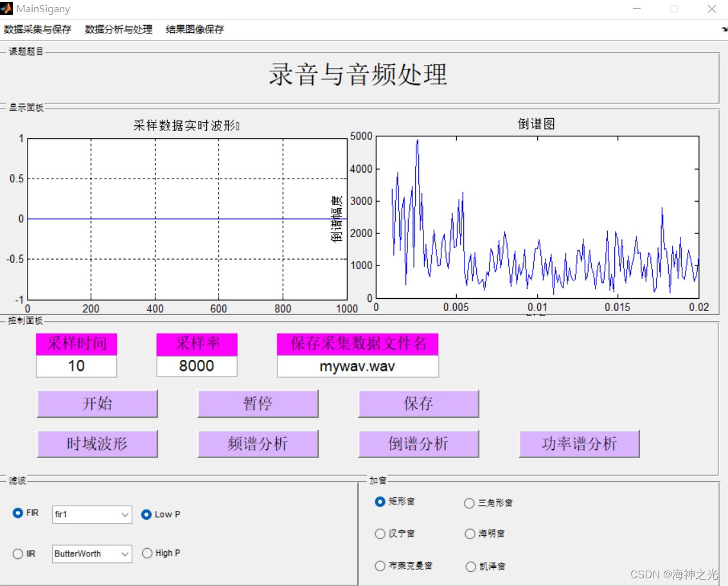The image size is (728, 586).
Task: Expand the fir1 filter type dropdown
Action: 92,515
